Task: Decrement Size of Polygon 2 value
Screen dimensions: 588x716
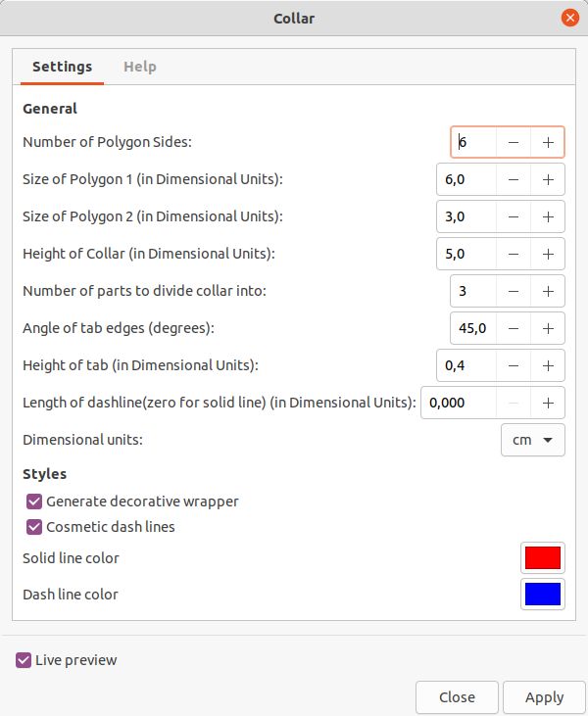Action: click(x=514, y=216)
